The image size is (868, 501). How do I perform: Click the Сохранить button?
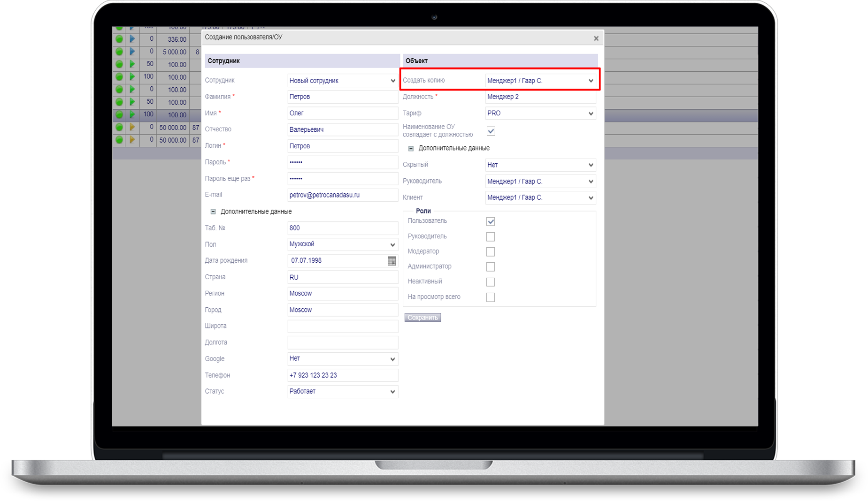[x=422, y=318]
